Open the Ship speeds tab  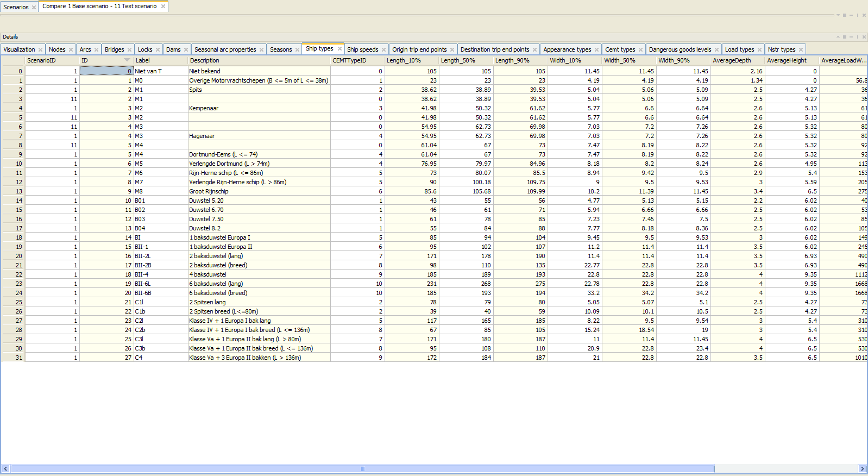tap(362, 49)
